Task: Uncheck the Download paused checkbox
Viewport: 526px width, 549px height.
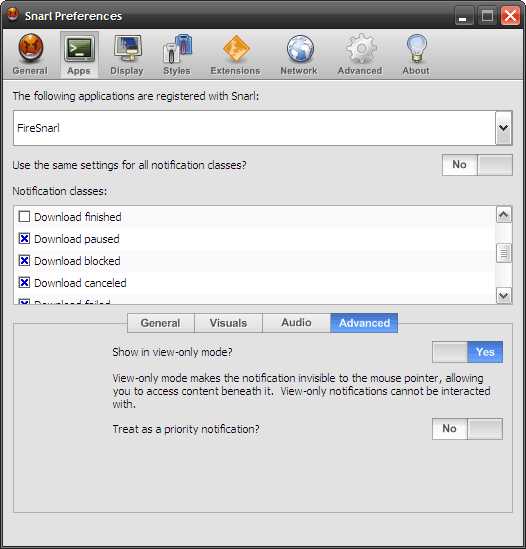Action: point(24,239)
